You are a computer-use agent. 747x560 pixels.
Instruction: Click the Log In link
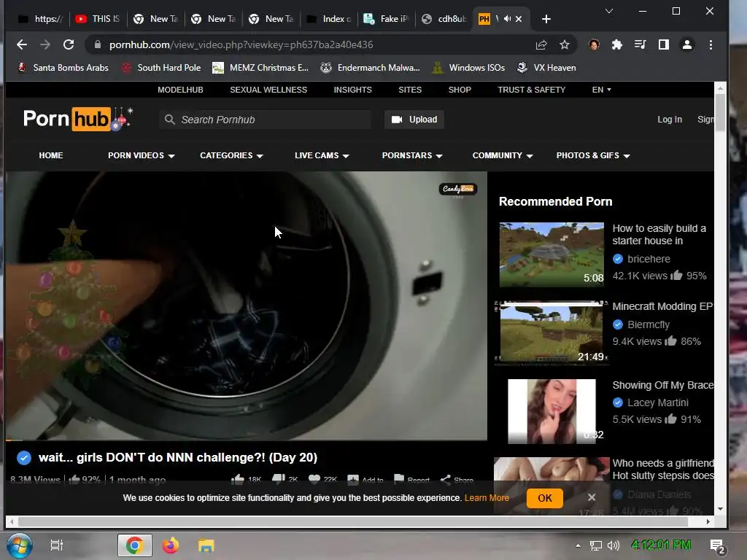(670, 120)
